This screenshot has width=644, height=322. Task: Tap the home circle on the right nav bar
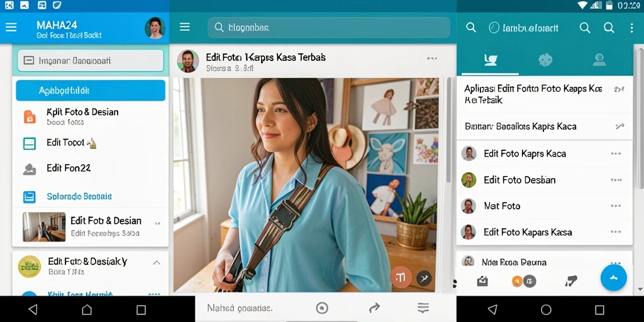point(546,309)
